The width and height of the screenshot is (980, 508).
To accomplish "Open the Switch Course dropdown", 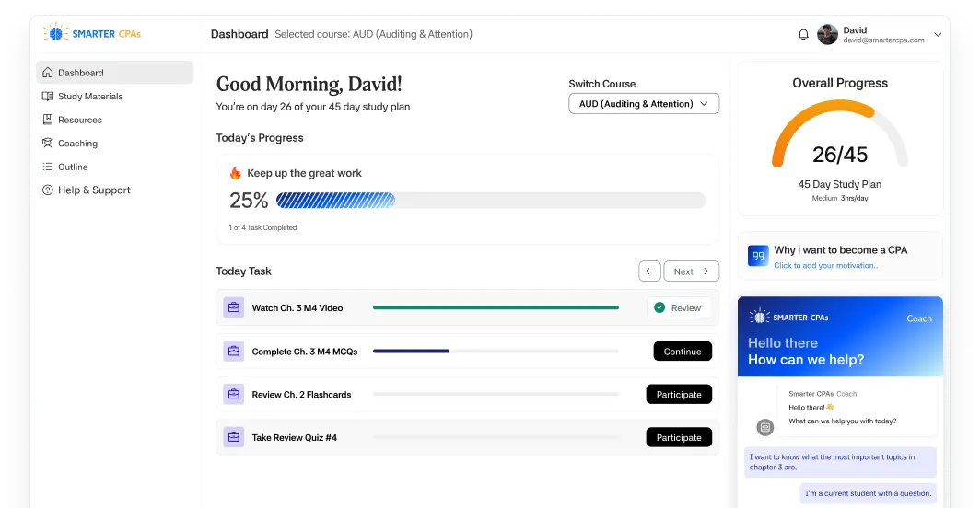I will (x=644, y=104).
